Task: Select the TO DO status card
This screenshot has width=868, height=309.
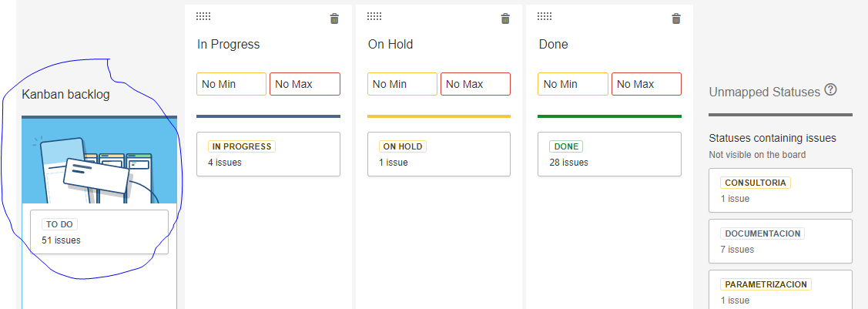Action: point(99,232)
